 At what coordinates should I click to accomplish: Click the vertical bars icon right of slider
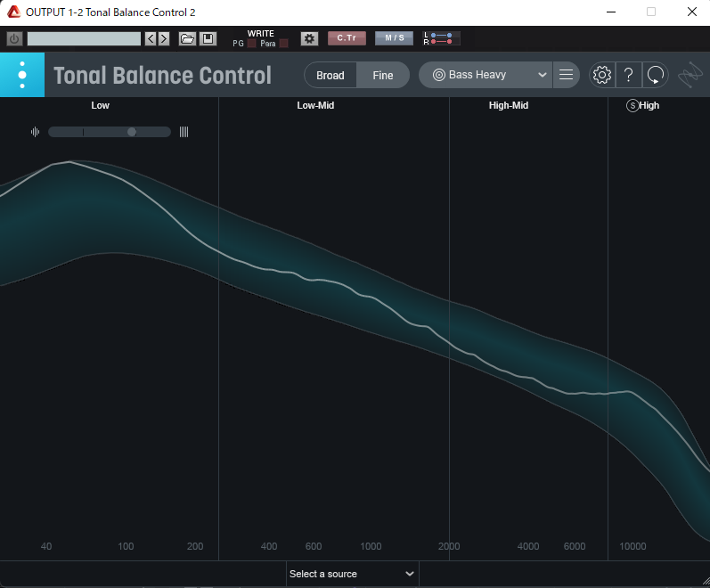pyautogui.click(x=184, y=132)
